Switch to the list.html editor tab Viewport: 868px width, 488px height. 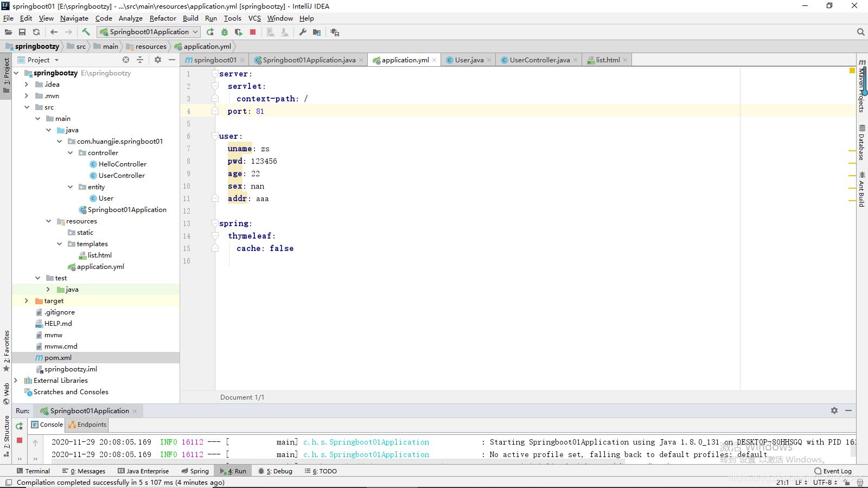click(608, 60)
